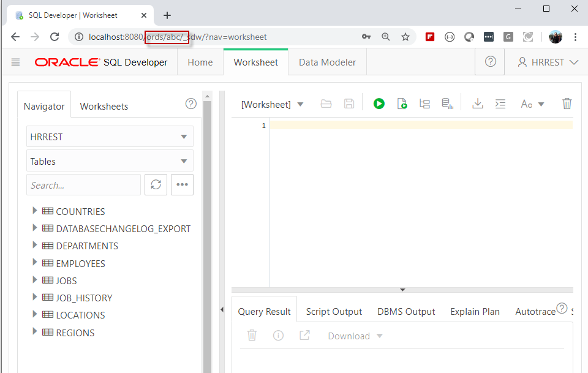View the Explain Plan tab
The width and height of the screenshot is (588, 373).
pos(475,312)
